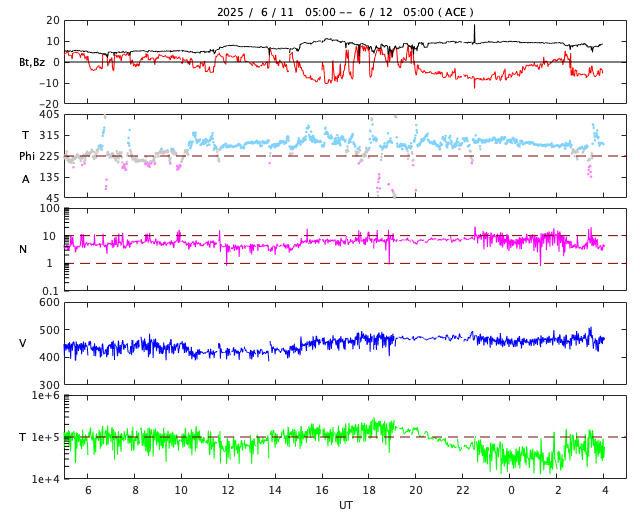Select x-axis hour label '6'
Screen dimensions: 640x512
pyautogui.click(x=88, y=490)
